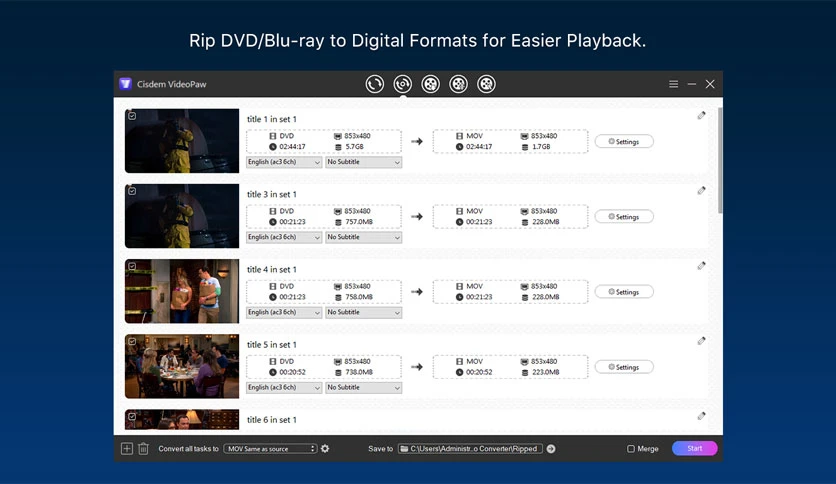Open Settings for title 5 in set 1
This screenshot has height=484, width=836.
pos(624,367)
